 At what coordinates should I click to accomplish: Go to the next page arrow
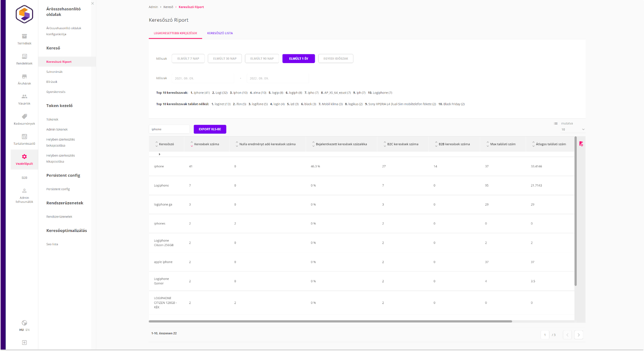[579, 335]
